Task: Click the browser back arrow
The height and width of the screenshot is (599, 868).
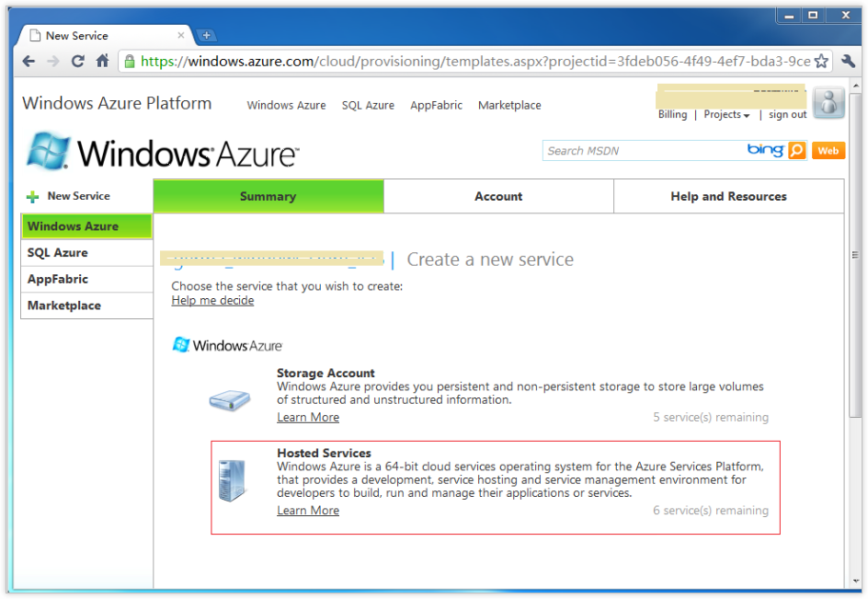Action: point(29,61)
